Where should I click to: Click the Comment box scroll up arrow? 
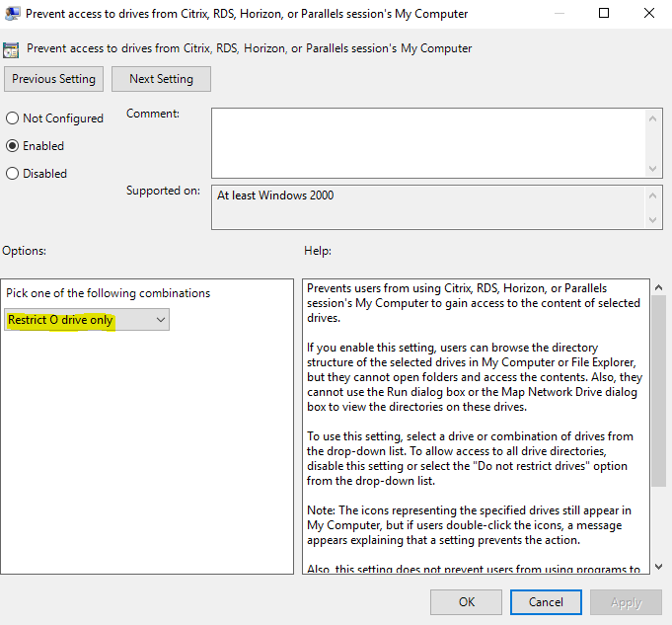tap(654, 117)
